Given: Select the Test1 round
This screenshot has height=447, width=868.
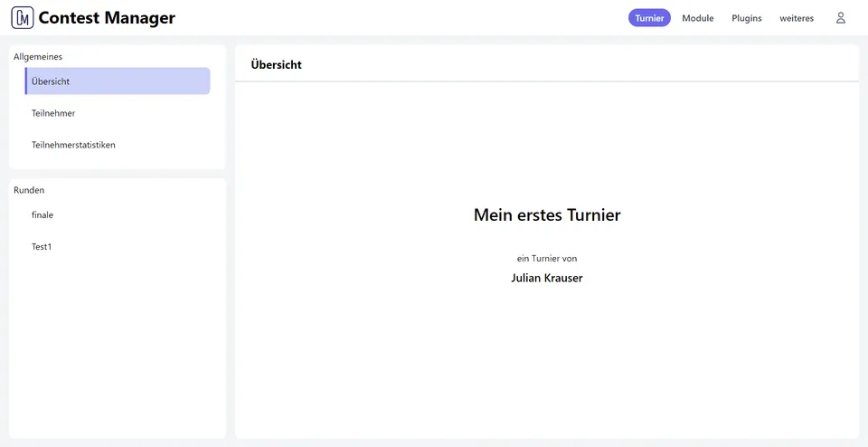Looking at the screenshot, I should (118, 247).
